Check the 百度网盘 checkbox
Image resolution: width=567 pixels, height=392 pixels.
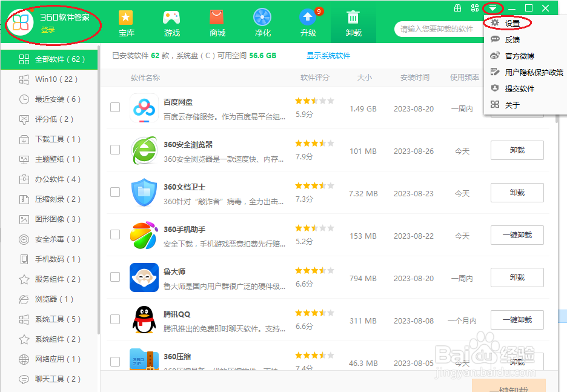pyautogui.click(x=115, y=107)
